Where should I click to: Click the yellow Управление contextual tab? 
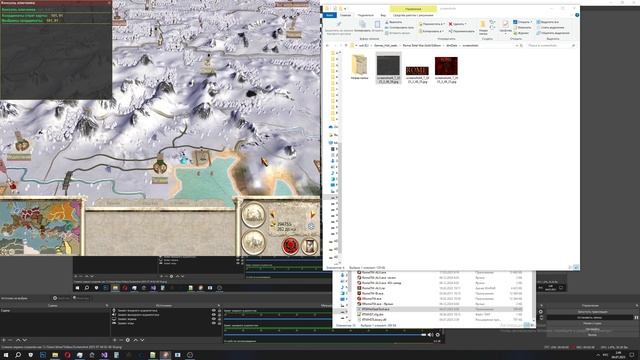tap(413, 9)
